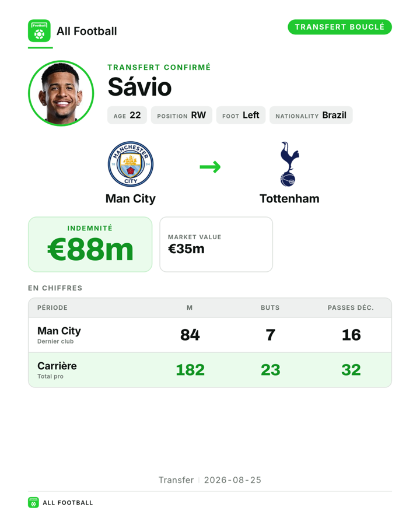Select the Carrière Total pro row
This screenshot has height=525, width=420.
tap(210, 370)
